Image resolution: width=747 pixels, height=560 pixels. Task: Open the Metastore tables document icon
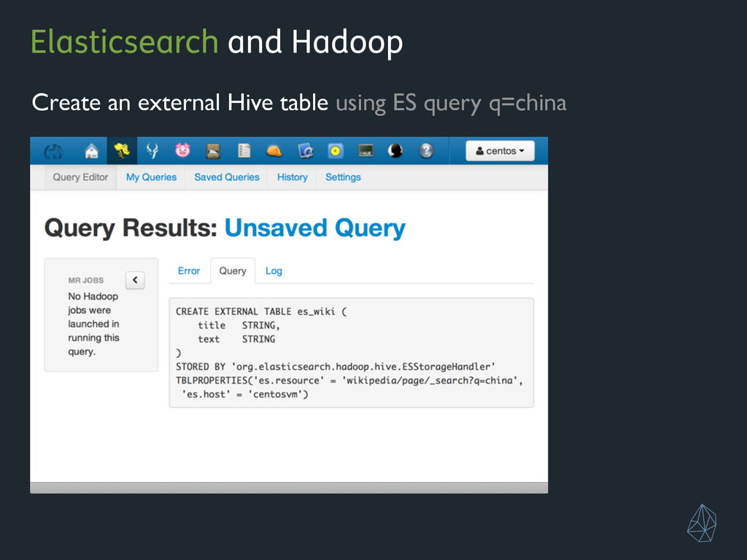[244, 150]
